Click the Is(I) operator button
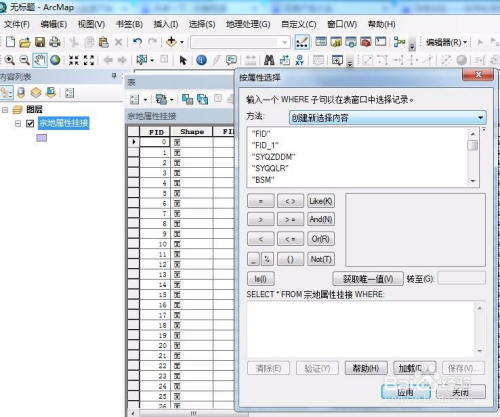Viewport: 500px width, 417px height. coord(261,279)
